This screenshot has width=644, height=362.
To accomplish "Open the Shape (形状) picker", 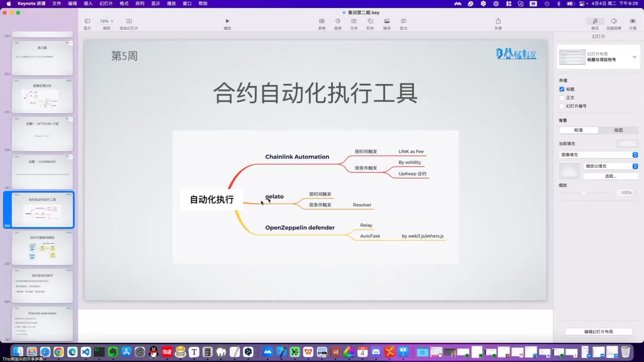I will pos(370,21).
